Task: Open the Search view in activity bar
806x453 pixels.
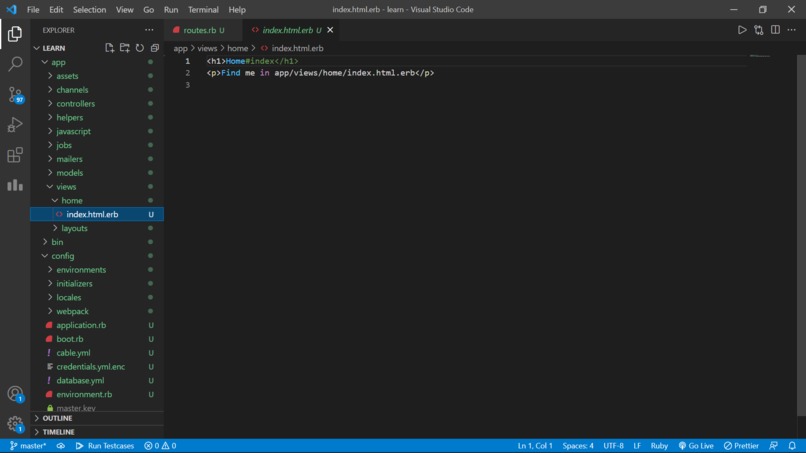Action: pos(15,64)
